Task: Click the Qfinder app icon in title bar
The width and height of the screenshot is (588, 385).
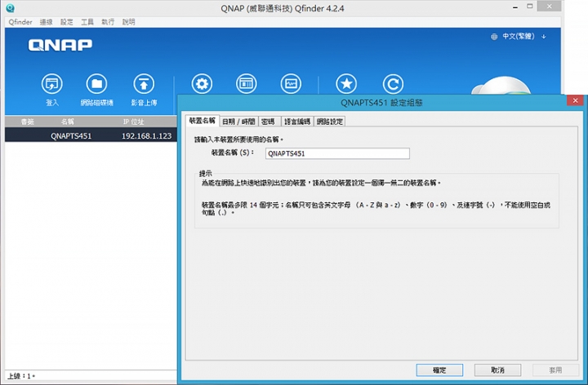Action: [x=10, y=8]
